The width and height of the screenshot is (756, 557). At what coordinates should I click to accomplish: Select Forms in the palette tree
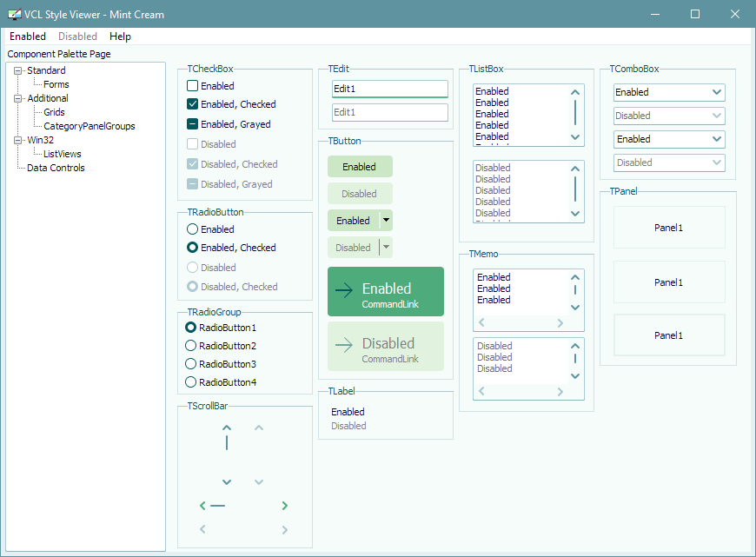tap(56, 84)
